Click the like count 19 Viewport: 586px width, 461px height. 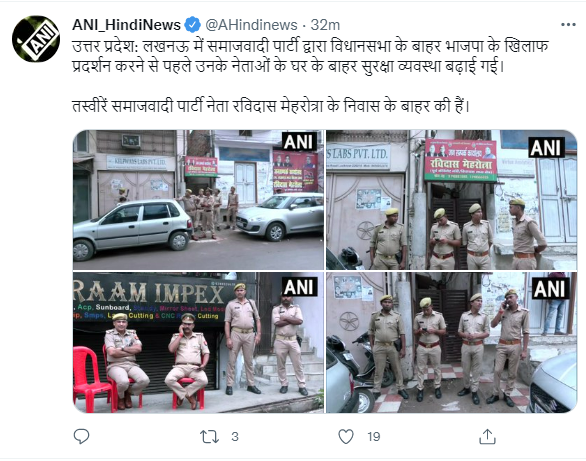pos(374,437)
